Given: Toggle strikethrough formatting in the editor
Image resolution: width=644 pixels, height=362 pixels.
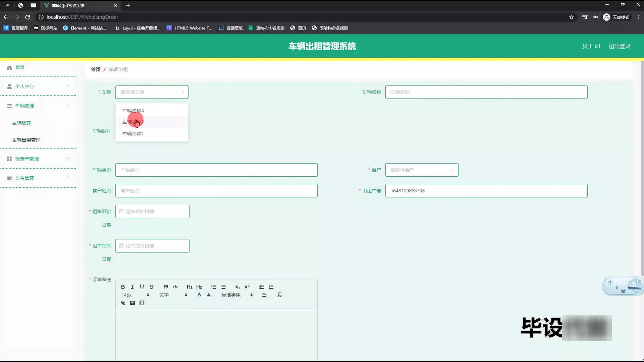Looking at the screenshot, I should pos(151,287).
